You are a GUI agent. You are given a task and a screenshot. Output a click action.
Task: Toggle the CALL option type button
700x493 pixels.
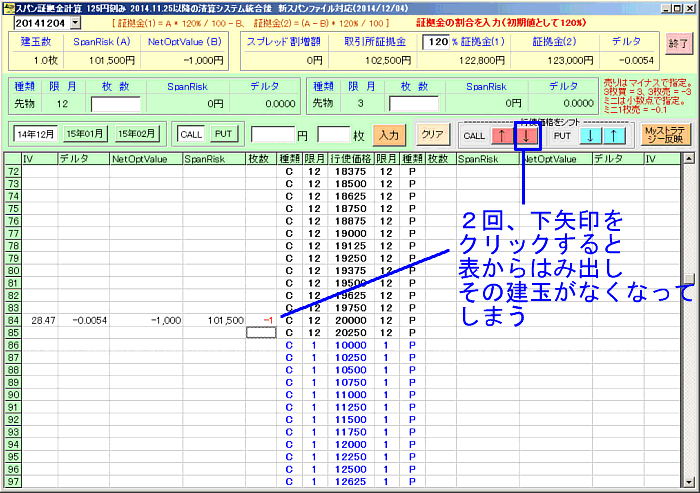[191, 134]
